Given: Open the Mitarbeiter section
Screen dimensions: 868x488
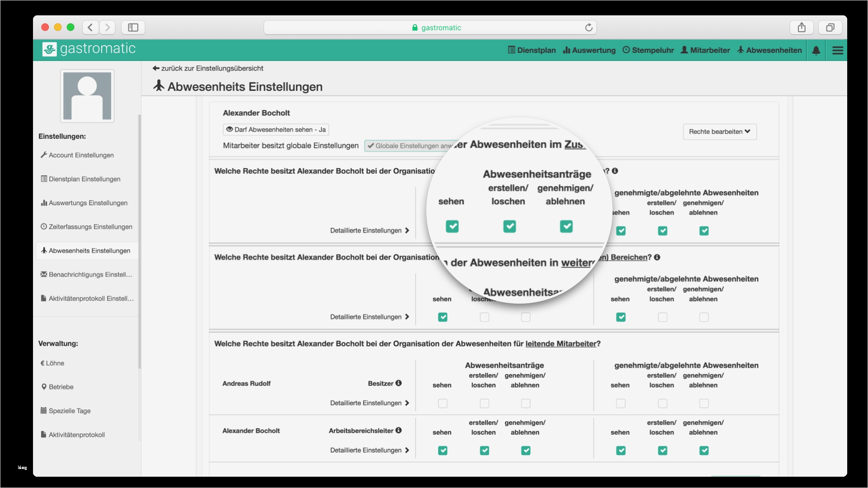Looking at the screenshot, I should click(705, 50).
